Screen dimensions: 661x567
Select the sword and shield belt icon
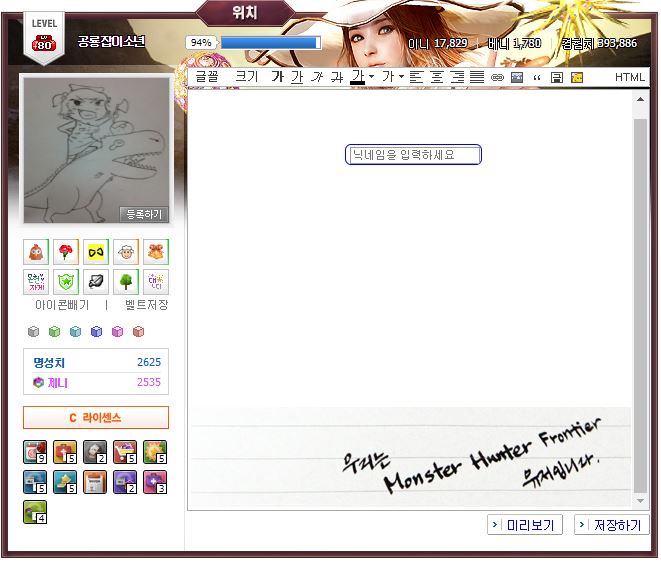pyautogui.click(x=96, y=282)
